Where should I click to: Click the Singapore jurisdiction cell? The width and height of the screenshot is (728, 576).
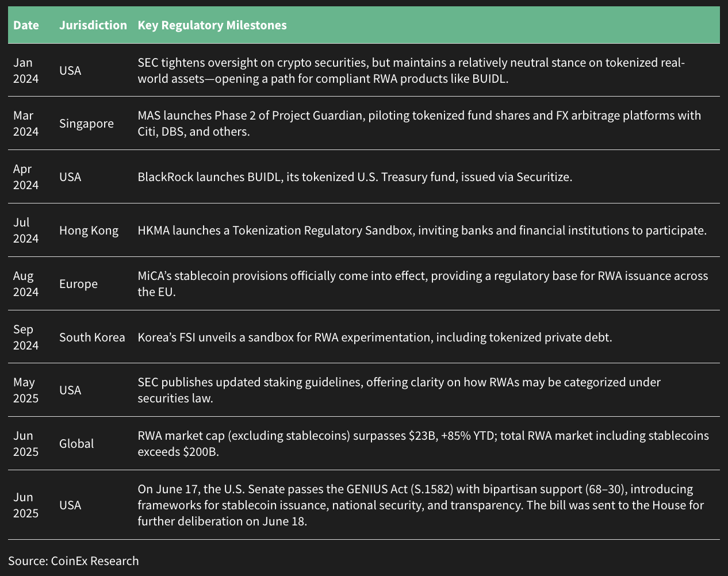tap(86, 124)
